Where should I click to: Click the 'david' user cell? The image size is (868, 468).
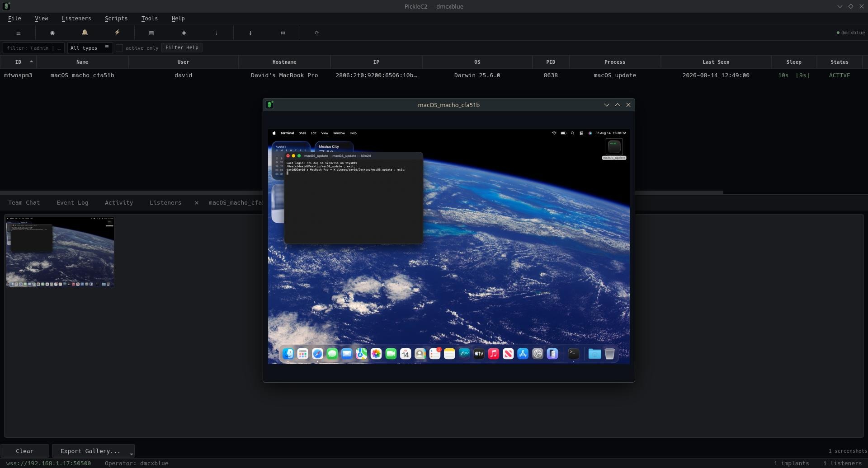click(183, 75)
